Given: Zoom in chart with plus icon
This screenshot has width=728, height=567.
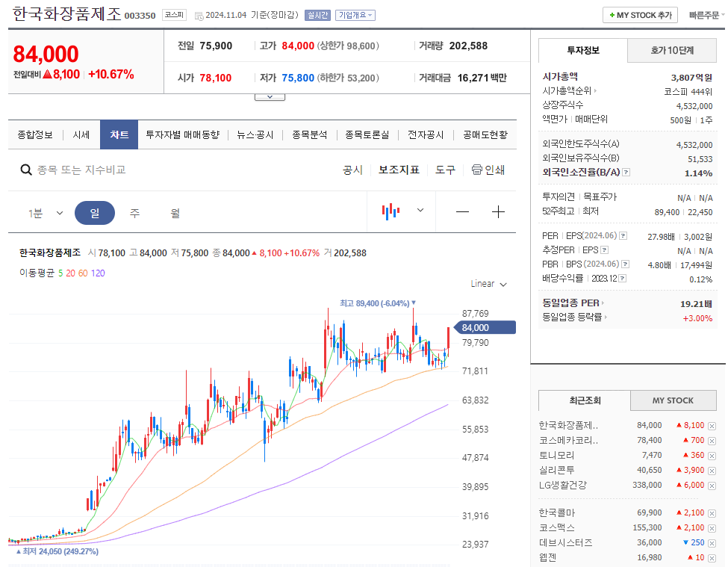Looking at the screenshot, I should pyautogui.click(x=498, y=212).
